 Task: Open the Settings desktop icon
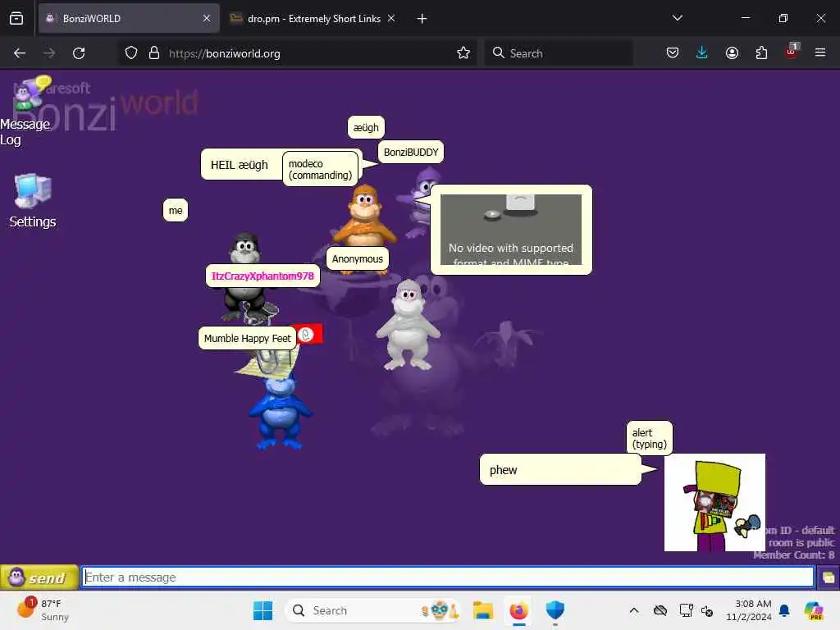pyautogui.click(x=32, y=201)
